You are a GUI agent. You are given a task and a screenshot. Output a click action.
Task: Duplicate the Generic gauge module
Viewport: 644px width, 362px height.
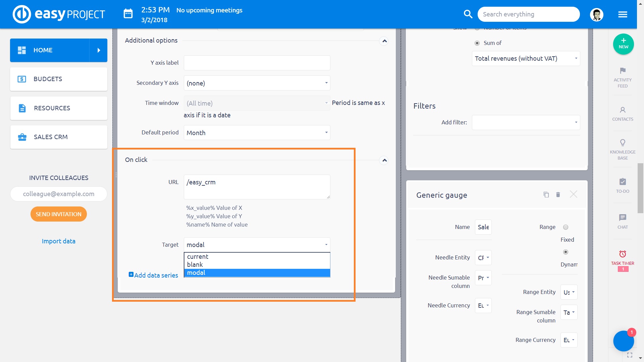[x=546, y=195]
